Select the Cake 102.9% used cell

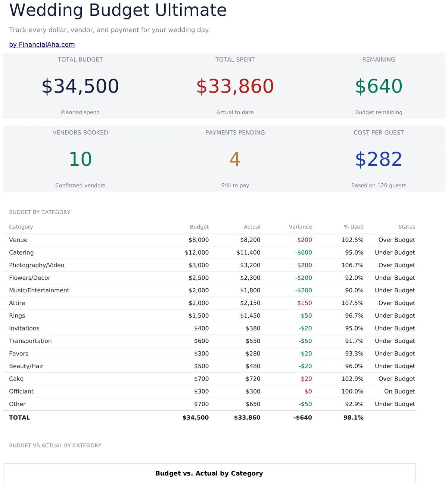352,379
